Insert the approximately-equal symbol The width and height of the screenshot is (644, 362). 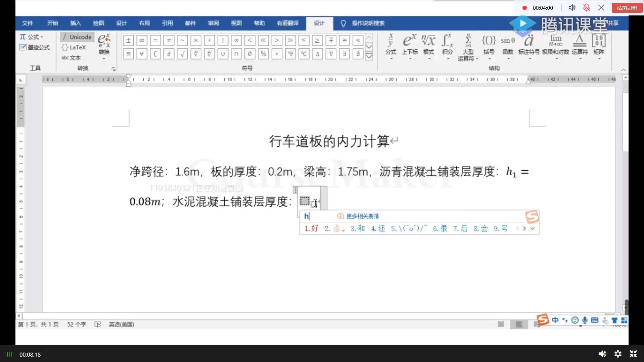click(x=358, y=40)
